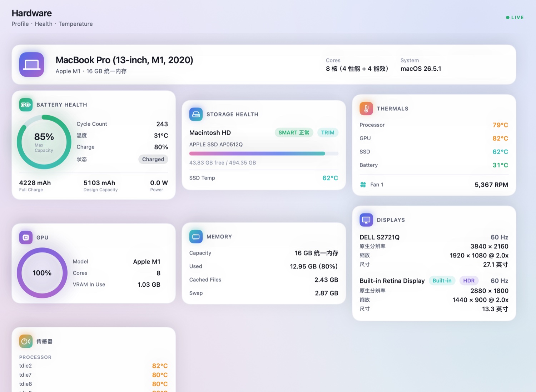Click the 传感器 sensors icon
The image size is (536, 392).
(26, 341)
